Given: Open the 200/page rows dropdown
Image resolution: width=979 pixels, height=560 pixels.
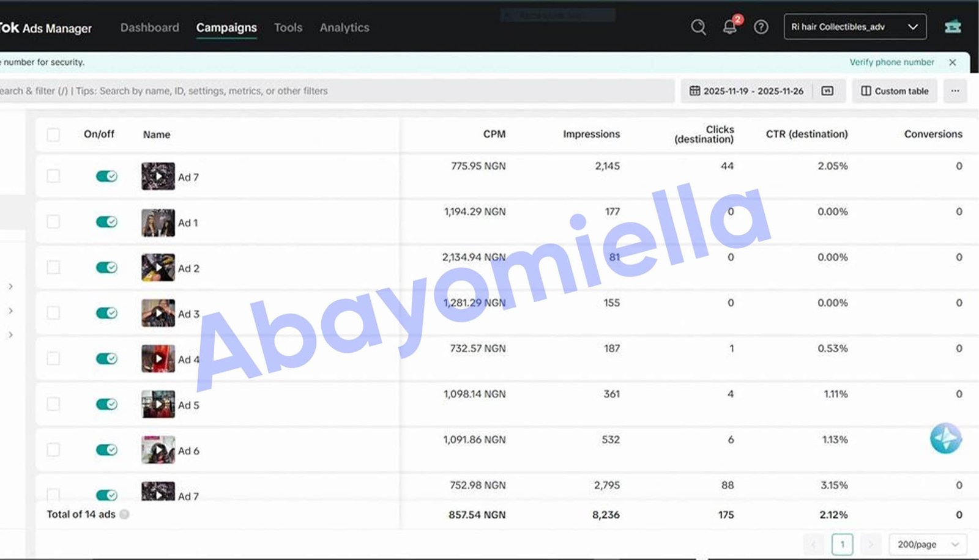Looking at the screenshot, I should pyautogui.click(x=928, y=544).
